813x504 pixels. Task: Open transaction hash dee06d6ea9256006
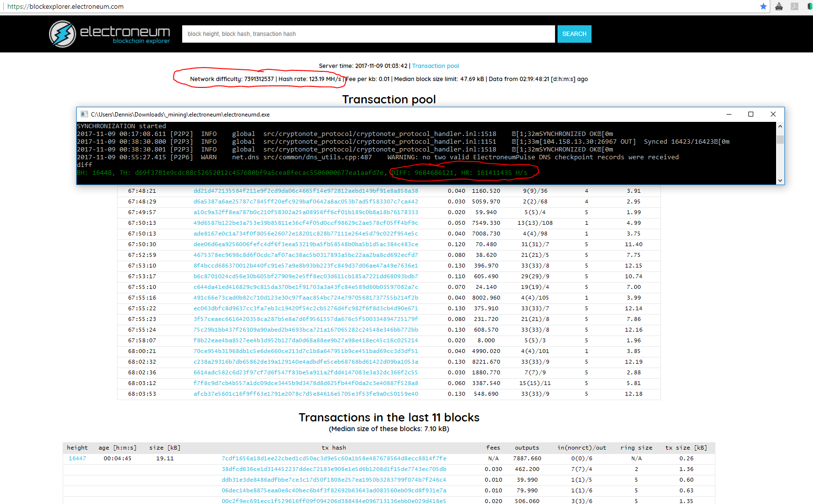pos(306,244)
